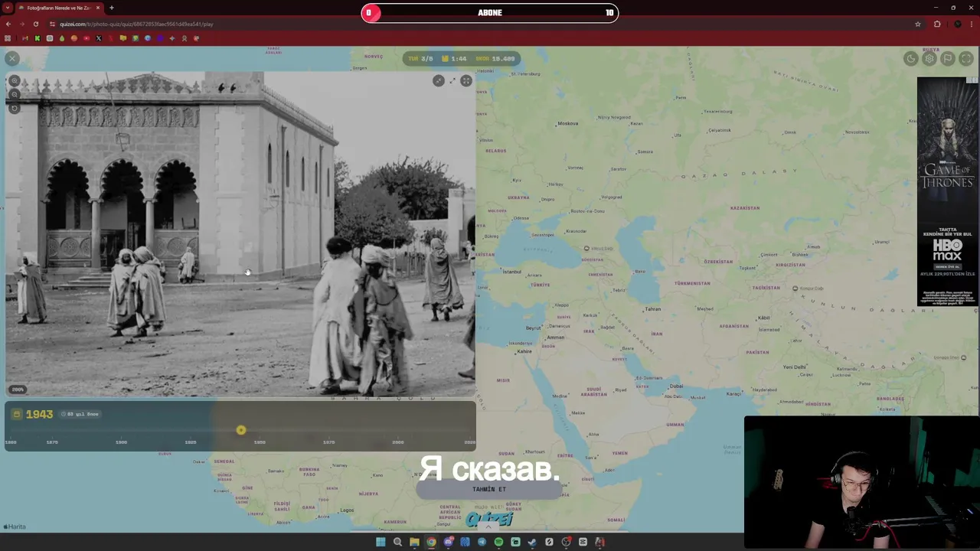Go forward in the browser
This screenshot has height=551, width=980.
[x=21, y=24]
